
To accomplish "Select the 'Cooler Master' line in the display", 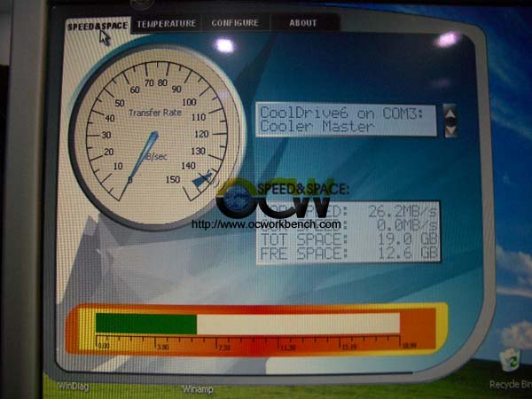I will 317,127.
